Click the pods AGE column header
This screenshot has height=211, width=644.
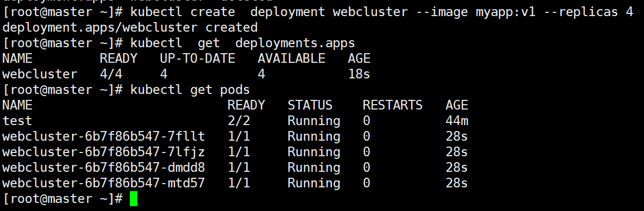457,105
